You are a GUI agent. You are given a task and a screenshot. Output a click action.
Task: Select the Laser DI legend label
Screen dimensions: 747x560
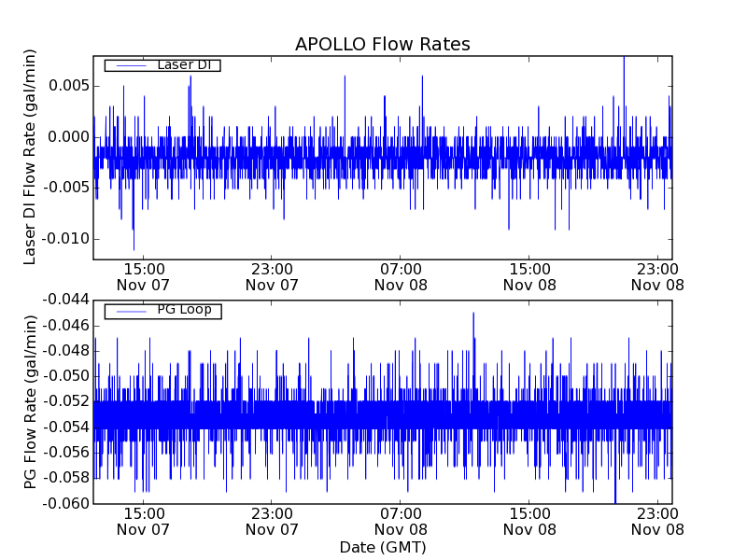184,64
